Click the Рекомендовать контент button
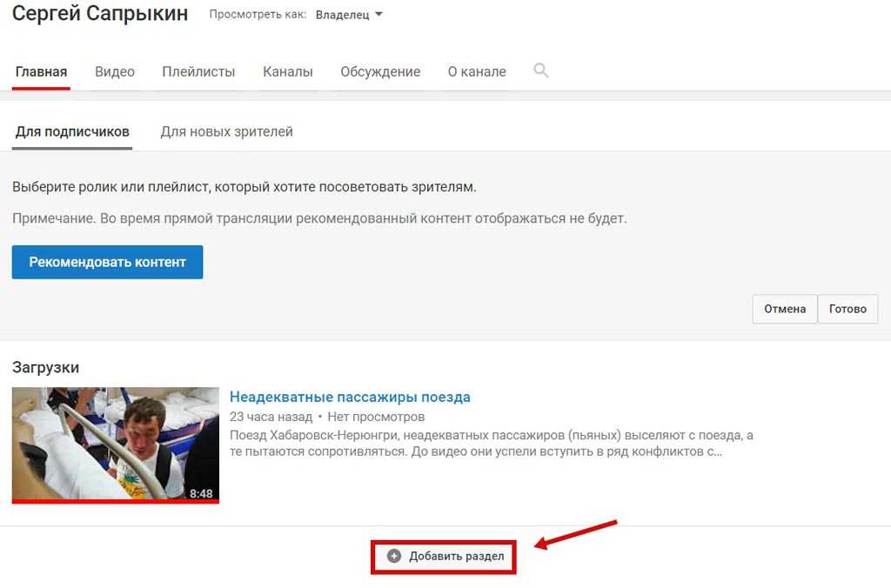 coord(107,262)
